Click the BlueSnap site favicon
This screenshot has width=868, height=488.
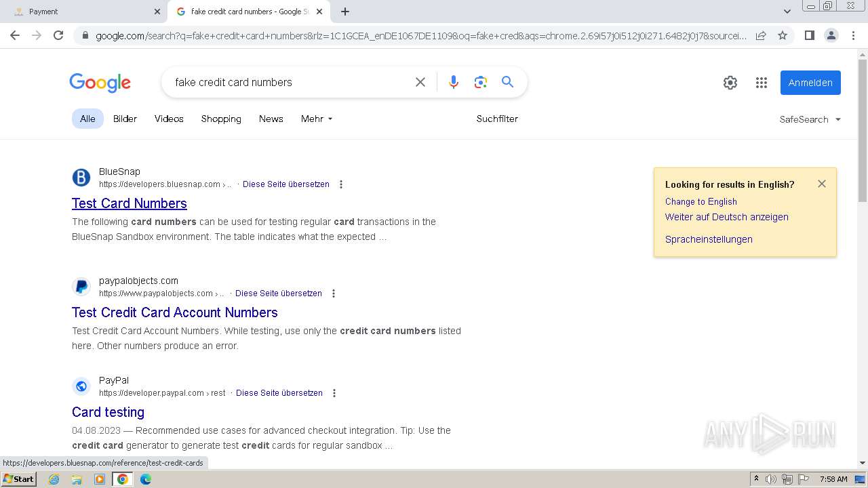pyautogui.click(x=81, y=178)
